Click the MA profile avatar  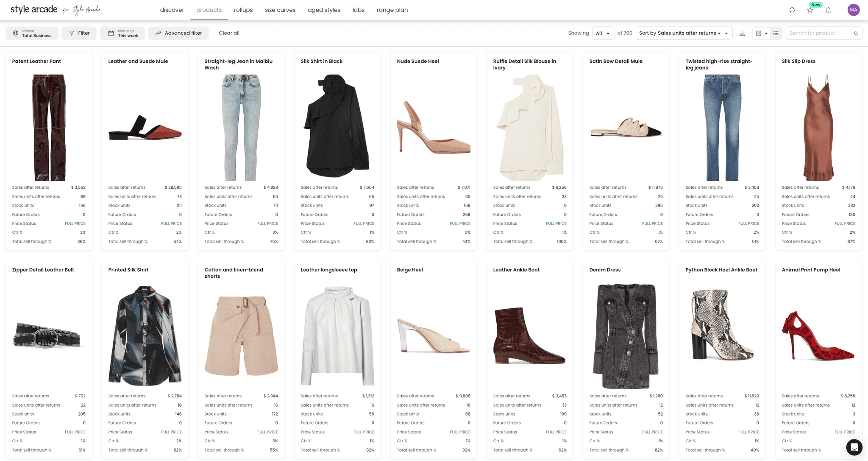pyautogui.click(x=854, y=10)
